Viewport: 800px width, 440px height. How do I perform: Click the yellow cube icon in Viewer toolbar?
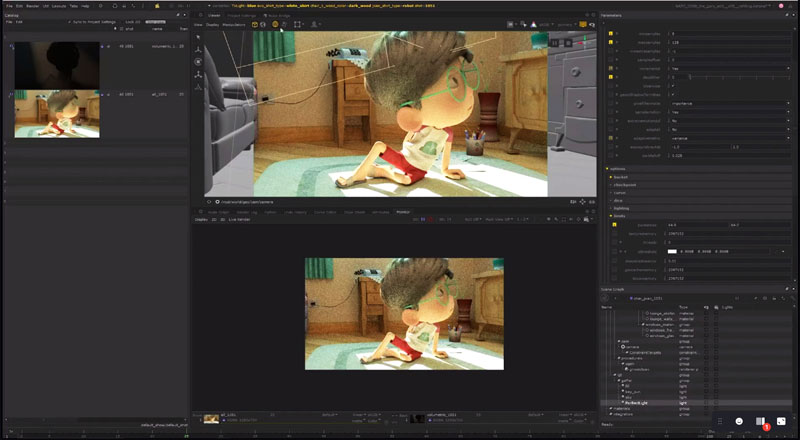pyautogui.click(x=255, y=25)
